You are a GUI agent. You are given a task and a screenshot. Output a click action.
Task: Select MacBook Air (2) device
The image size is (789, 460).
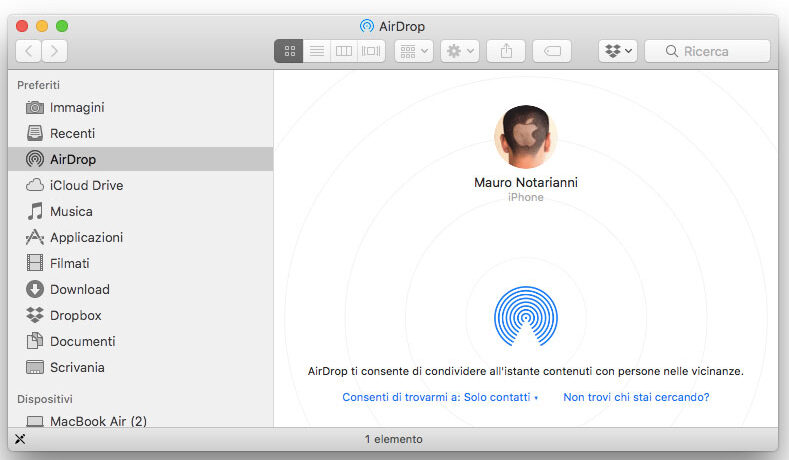(x=99, y=421)
